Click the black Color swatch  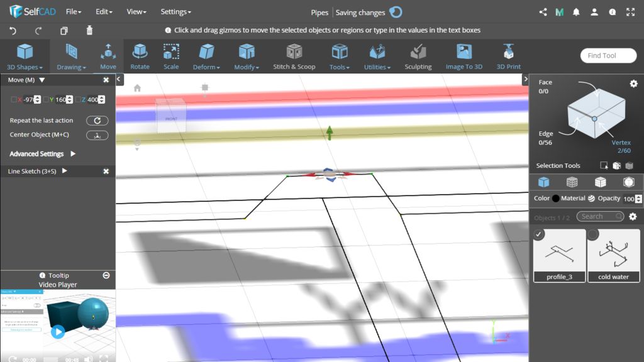[556, 199]
